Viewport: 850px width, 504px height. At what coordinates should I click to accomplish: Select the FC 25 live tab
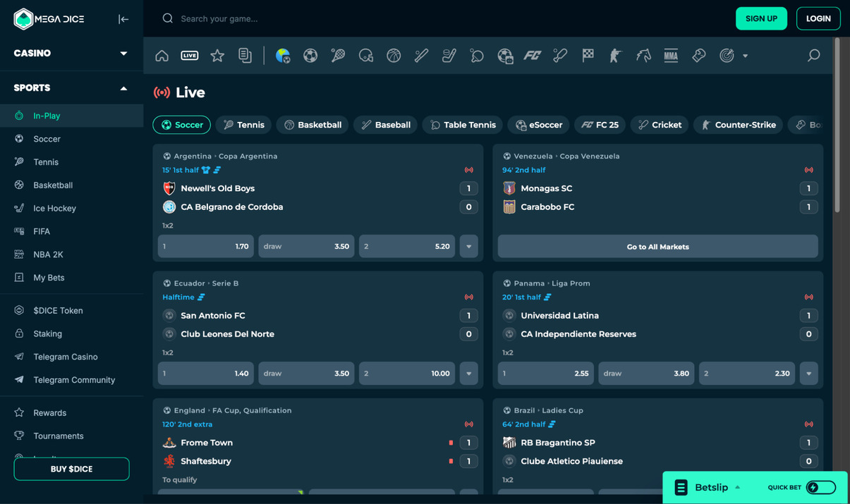tap(600, 125)
